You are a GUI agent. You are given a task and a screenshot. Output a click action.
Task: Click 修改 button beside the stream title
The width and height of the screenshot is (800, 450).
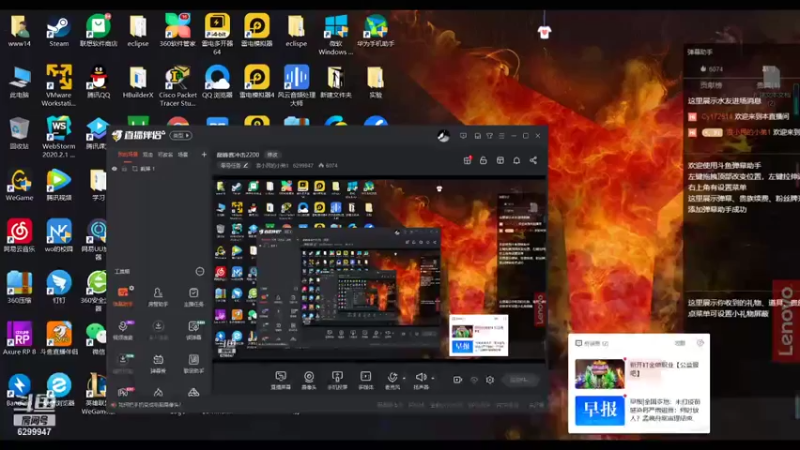pyautogui.click(x=272, y=155)
